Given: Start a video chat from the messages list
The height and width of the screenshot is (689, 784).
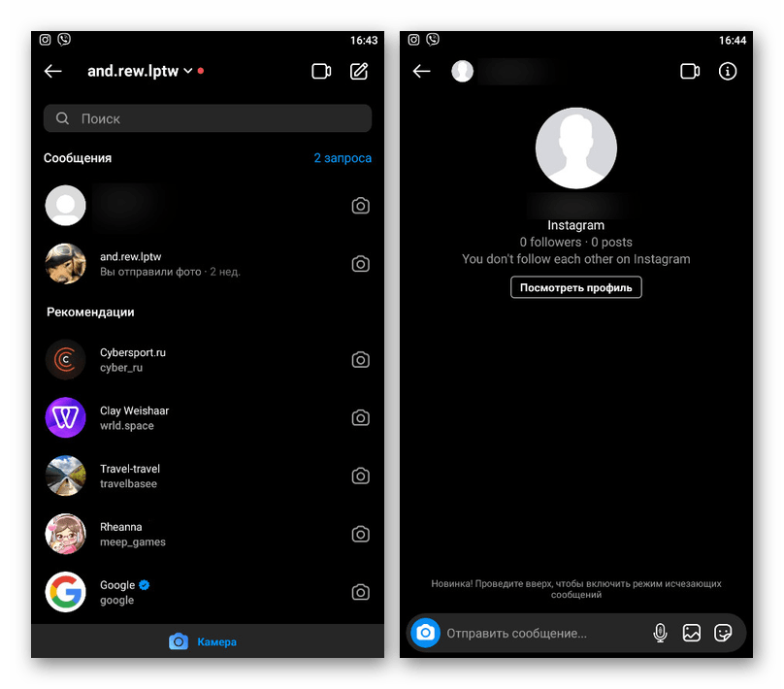Looking at the screenshot, I should tap(321, 72).
